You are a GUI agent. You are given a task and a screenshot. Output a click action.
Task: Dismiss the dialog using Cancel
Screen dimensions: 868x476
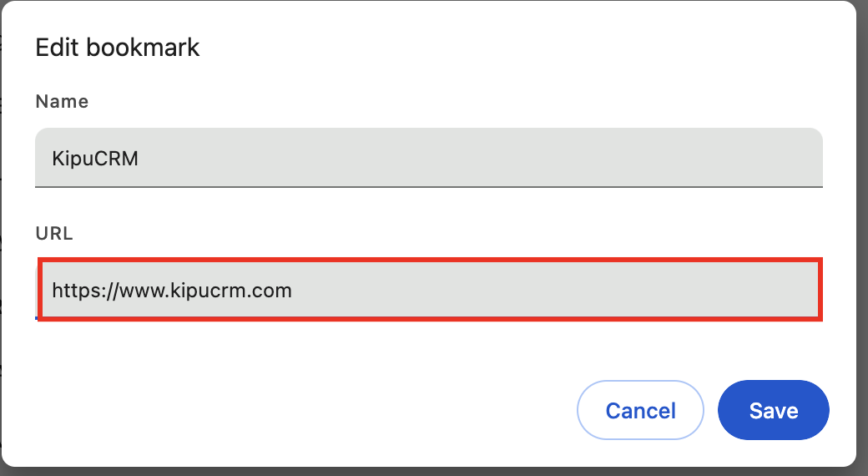pyautogui.click(x=640, y=410)
